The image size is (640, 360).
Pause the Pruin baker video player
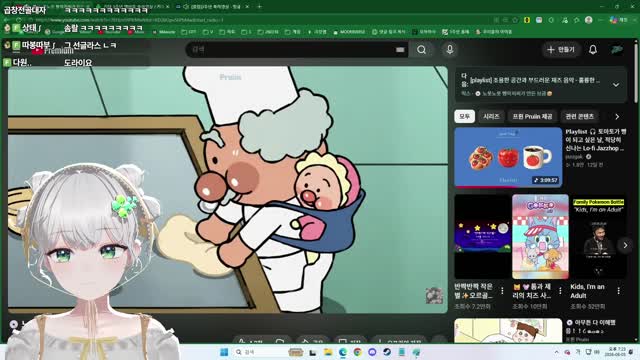(x=228, y=189)
